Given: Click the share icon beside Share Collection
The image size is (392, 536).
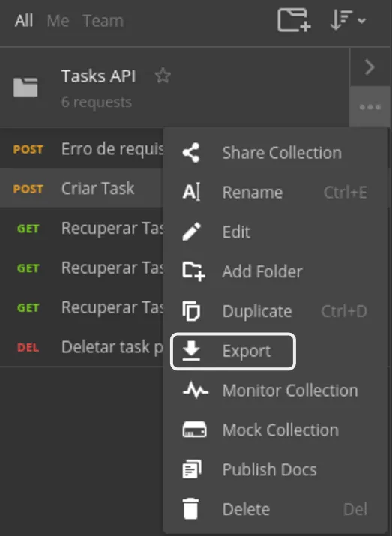Looking at the screenshot, I should coord(191,152).
